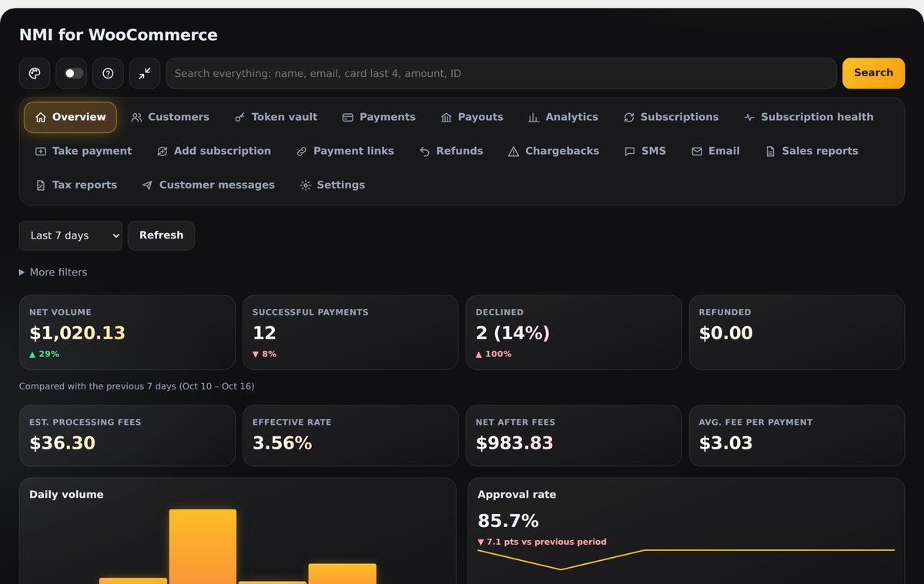Expand the 'More filters' disclosure

(53, 272)
